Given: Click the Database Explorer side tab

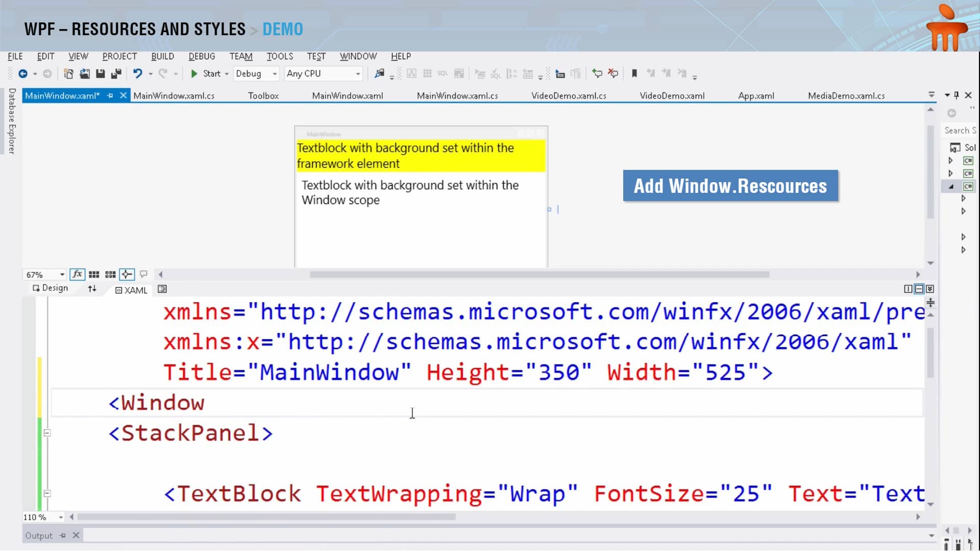Looking at the screenshot, I should pyautogui.click(x=12, y=121).
